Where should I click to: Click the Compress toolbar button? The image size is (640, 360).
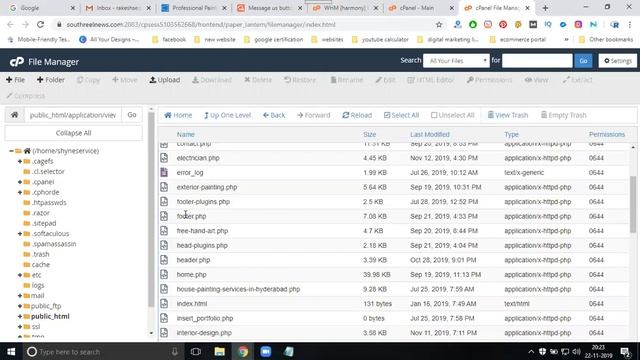(25, 96)
